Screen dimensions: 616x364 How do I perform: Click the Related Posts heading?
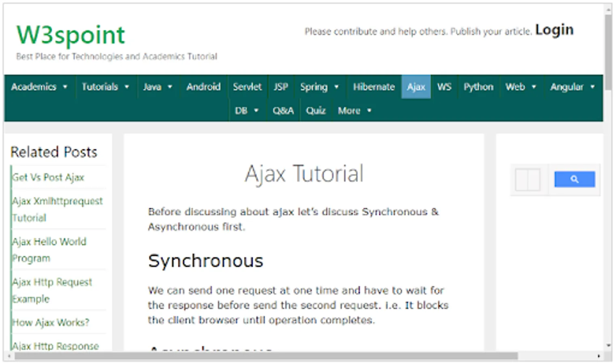pos(54,152)
